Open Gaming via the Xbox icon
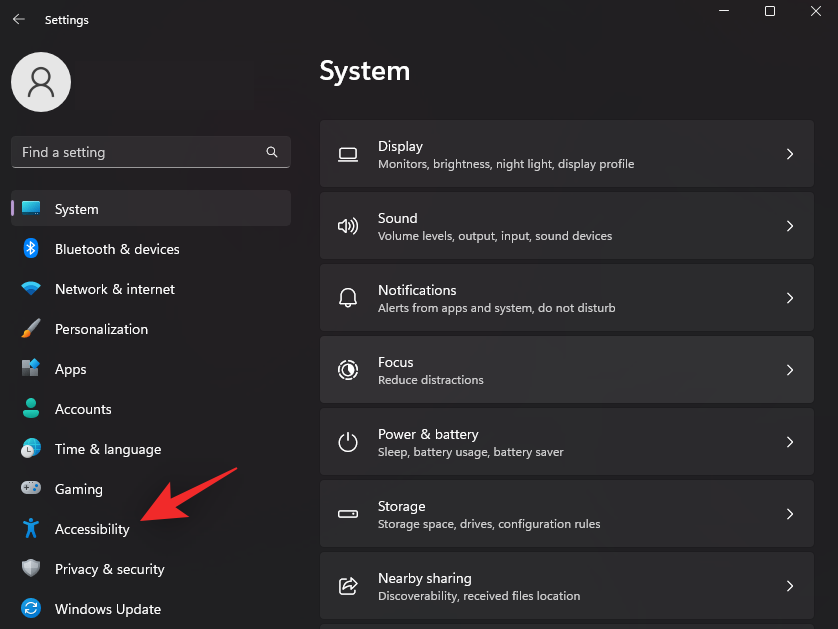This screenshot has height=629, width=838. tap(30, 489)
